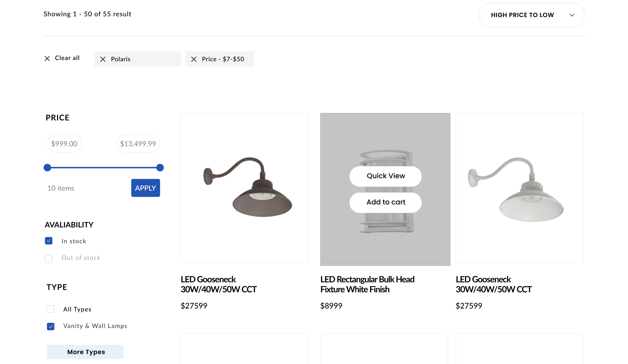This screenshot has height=364, width=628.
Task: Add the bulk head fixture to cart
Action: click(x=385, y=202)
